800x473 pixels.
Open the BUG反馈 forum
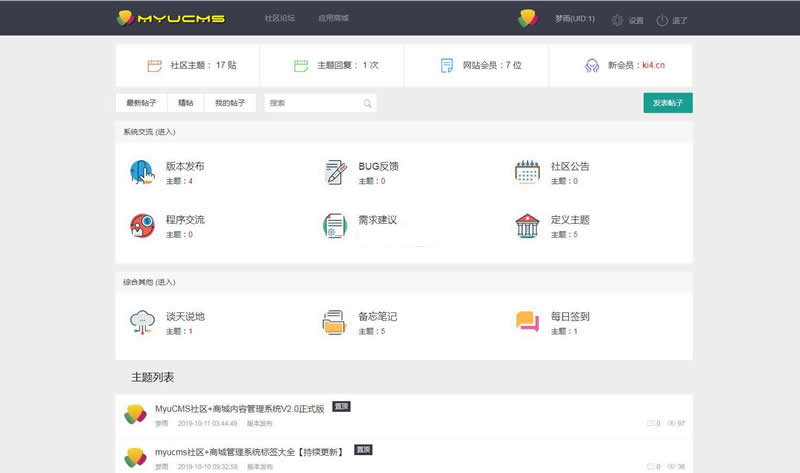378,166
